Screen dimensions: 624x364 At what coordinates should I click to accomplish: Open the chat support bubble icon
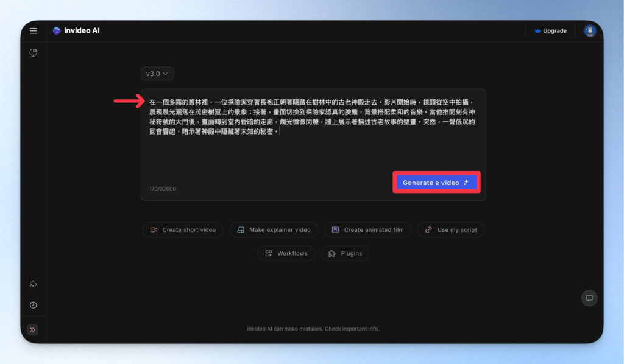[x=589, y=298]
